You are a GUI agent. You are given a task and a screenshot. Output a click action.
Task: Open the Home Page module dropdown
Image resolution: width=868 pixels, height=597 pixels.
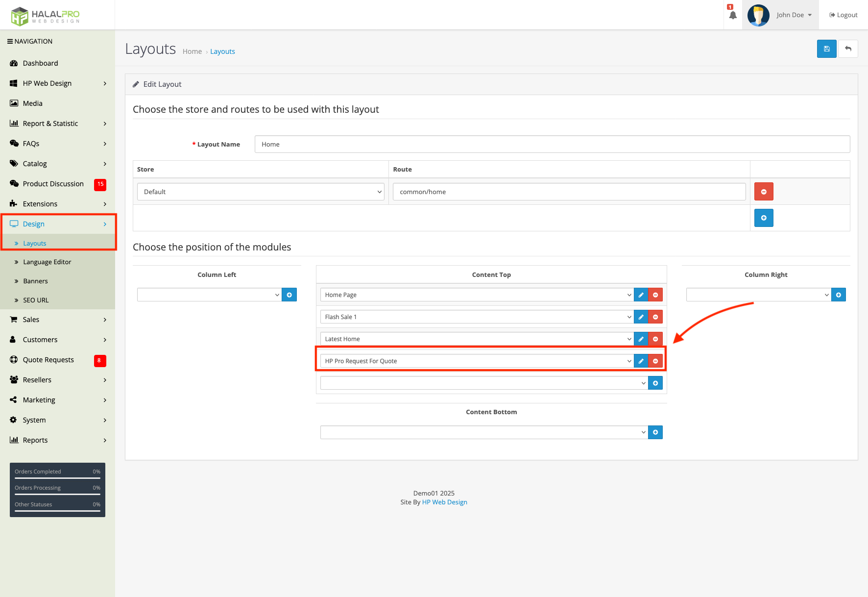[477, 295]
